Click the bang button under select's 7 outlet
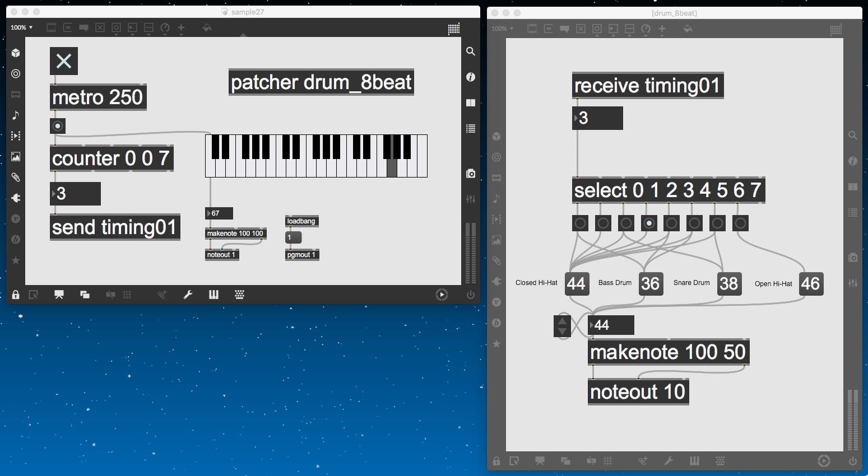 click(x=740, y=223)
